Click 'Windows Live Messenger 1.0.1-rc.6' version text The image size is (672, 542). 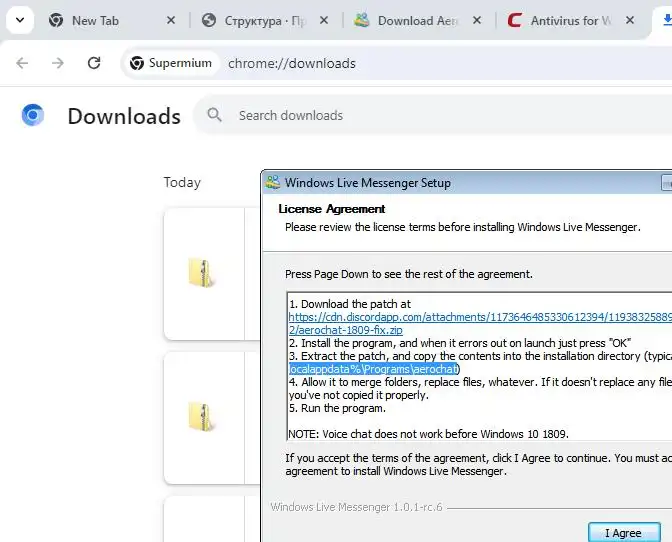pyautogui.click(x=356, y=507)
